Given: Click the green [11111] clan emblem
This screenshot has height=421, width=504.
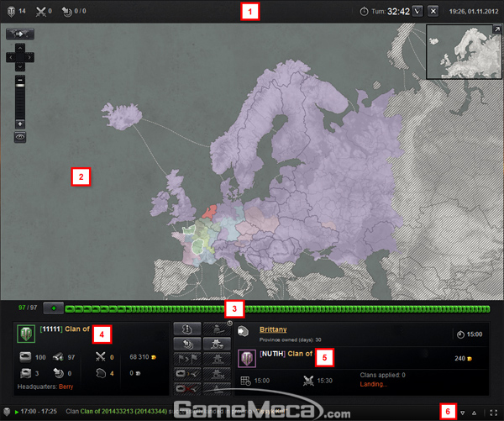Looking at the screenshot, I should coord(26,334).
